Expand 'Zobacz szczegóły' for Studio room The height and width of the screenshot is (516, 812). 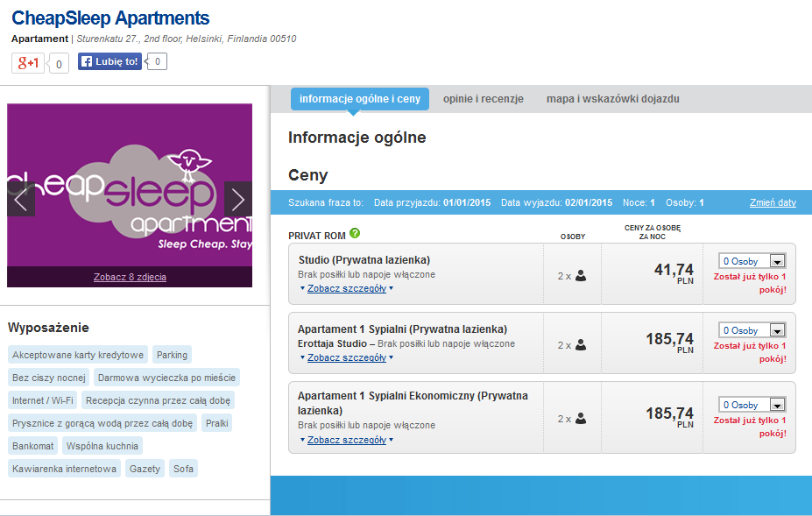click(347, 288)
